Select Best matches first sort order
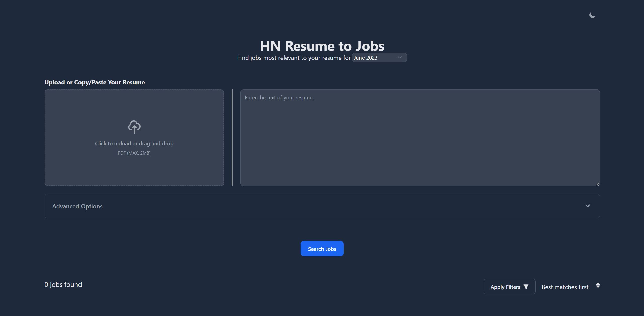 click(x=571, y=286)
